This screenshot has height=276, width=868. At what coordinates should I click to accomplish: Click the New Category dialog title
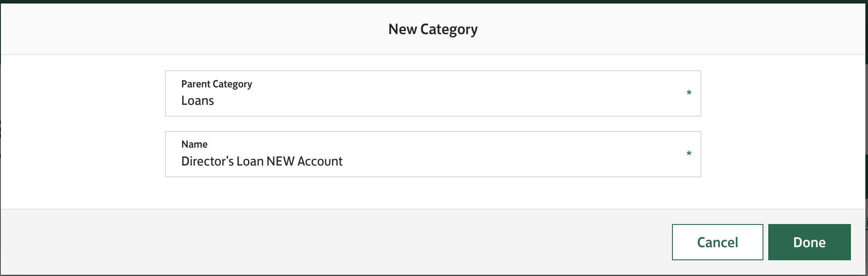pos(433,29)
